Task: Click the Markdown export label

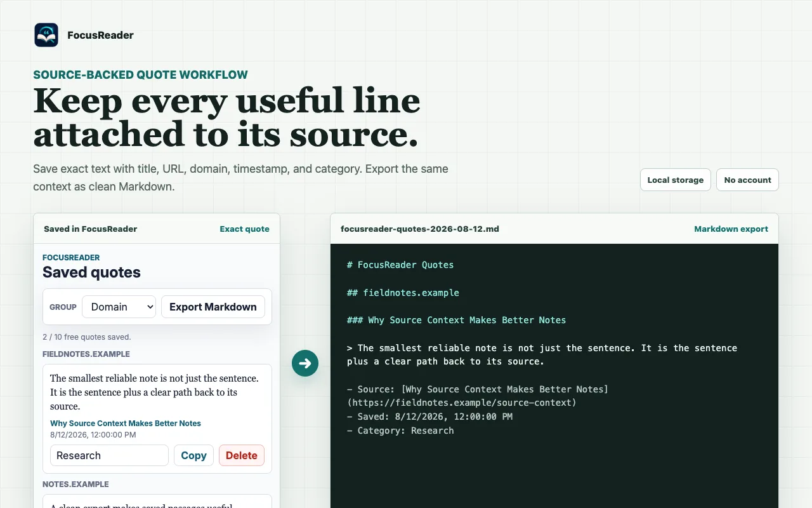Action: pos(731,229)
